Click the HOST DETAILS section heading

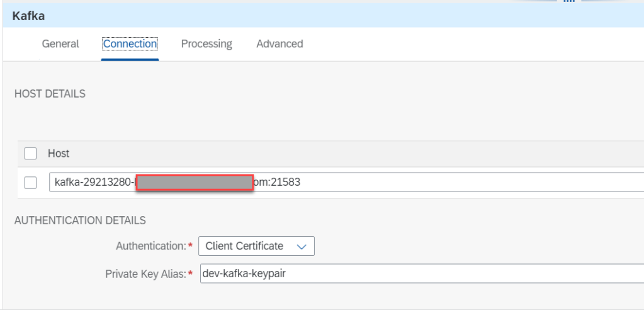(x=50, y=94)
